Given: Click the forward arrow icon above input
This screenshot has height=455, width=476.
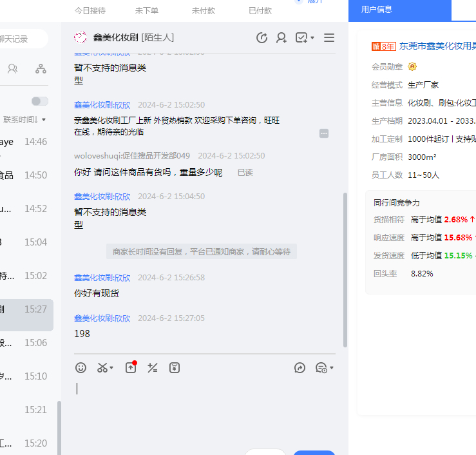Looking at the screenshot, I should pos(300,367).
